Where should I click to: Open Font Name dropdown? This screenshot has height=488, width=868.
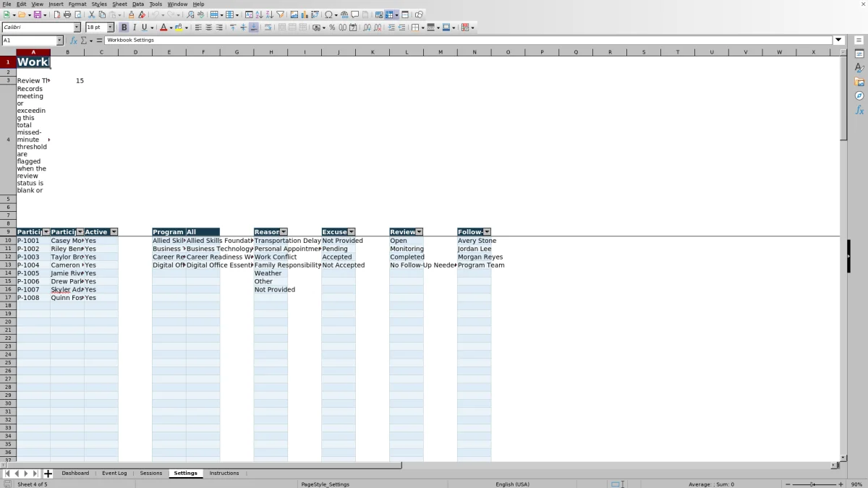click(x=77, y=27)
